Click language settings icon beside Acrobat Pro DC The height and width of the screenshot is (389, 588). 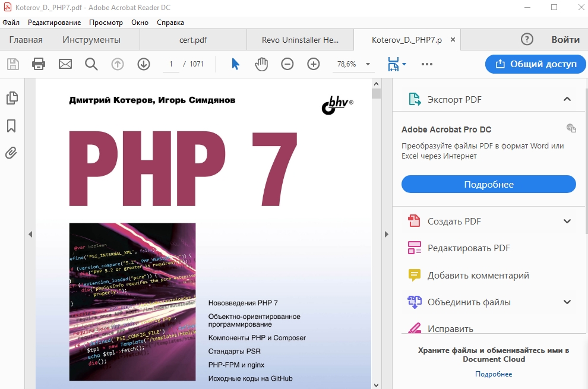pyautogui.click(x=571, y=128)
